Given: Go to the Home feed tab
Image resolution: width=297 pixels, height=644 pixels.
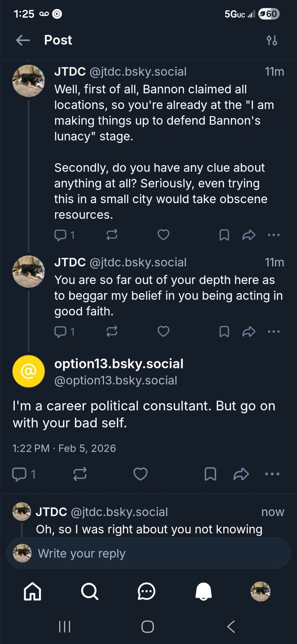Looking at the screenshot, I should [x=32, y=592].
